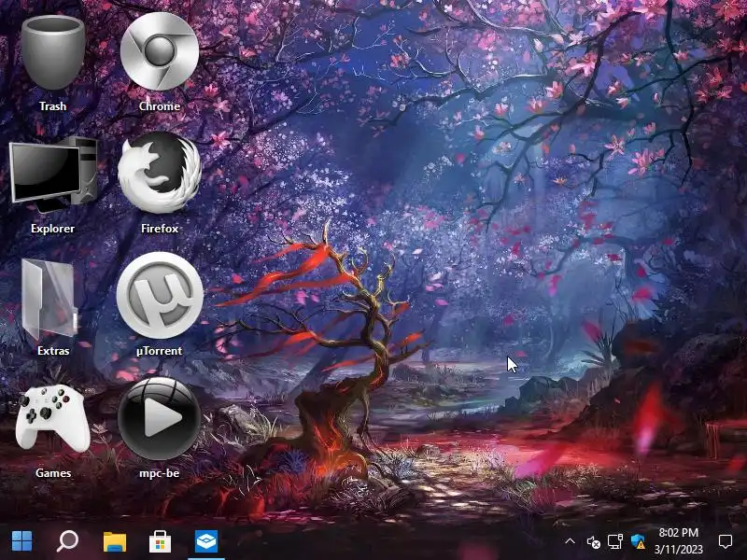Launch the mpc-be media player icon

160,418
